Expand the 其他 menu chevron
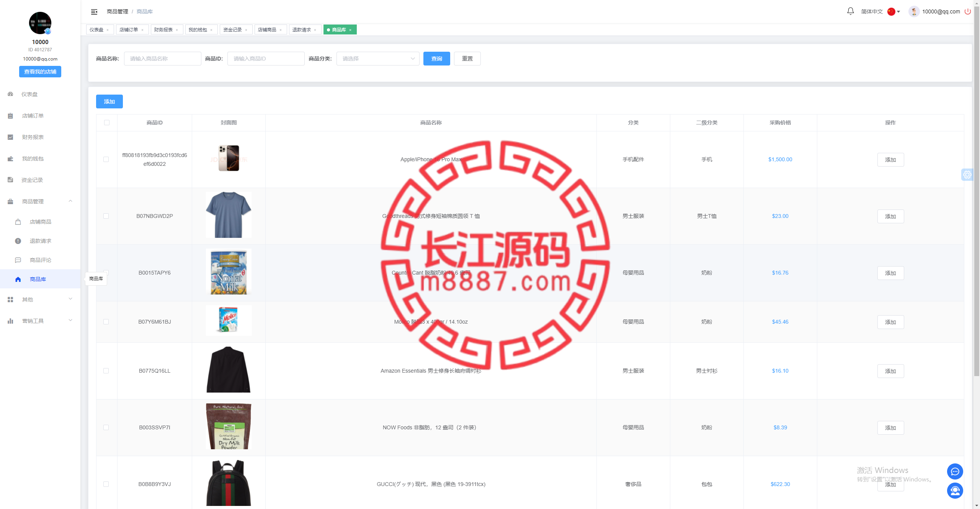The image size is (980, 509). pyautogui.click(x=70, y=299)
